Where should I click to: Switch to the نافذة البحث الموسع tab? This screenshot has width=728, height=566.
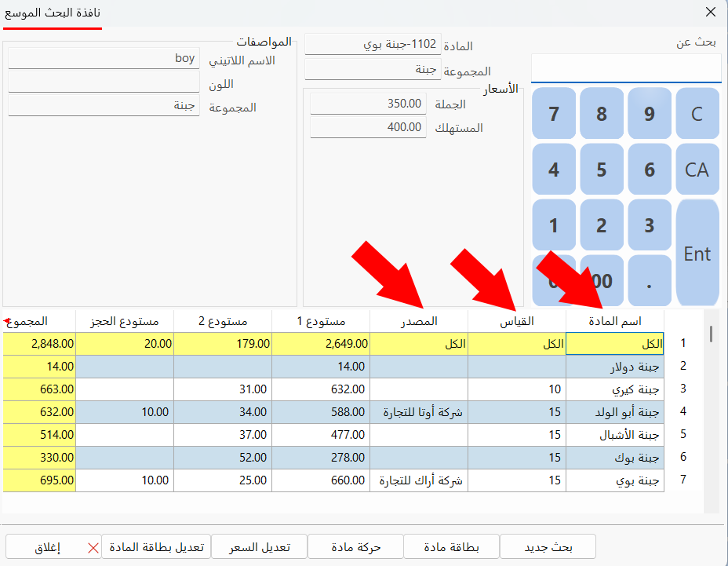coord(53,13)
